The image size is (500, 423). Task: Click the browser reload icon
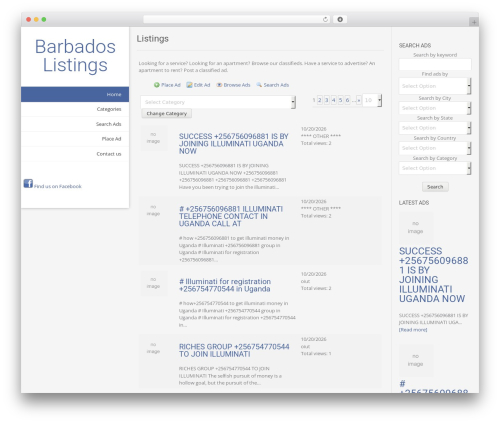tap(325, 19)
